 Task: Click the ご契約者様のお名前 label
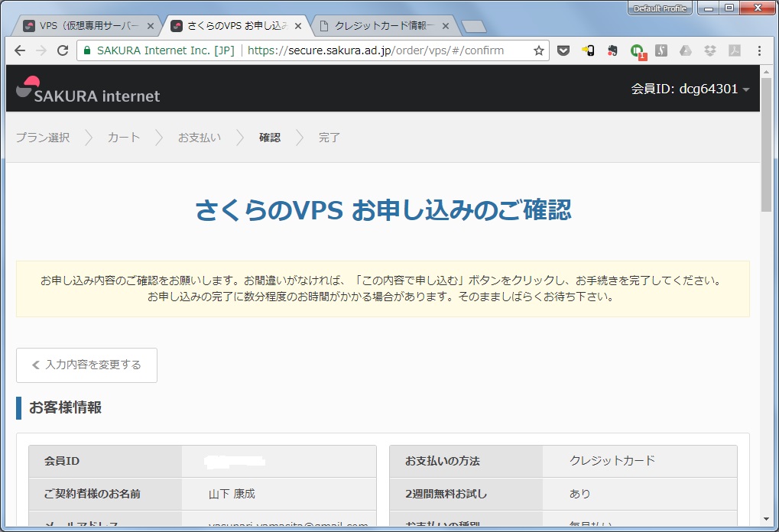(92, 494)
